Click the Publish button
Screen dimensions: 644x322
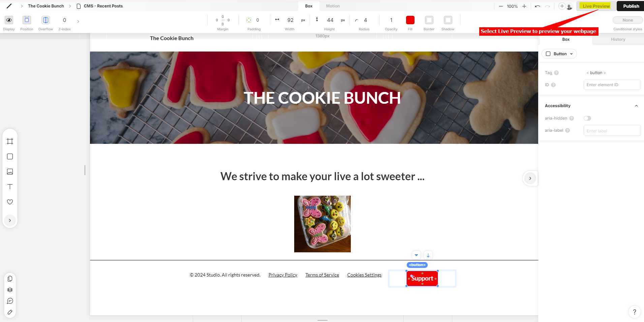tap(631, 6)
